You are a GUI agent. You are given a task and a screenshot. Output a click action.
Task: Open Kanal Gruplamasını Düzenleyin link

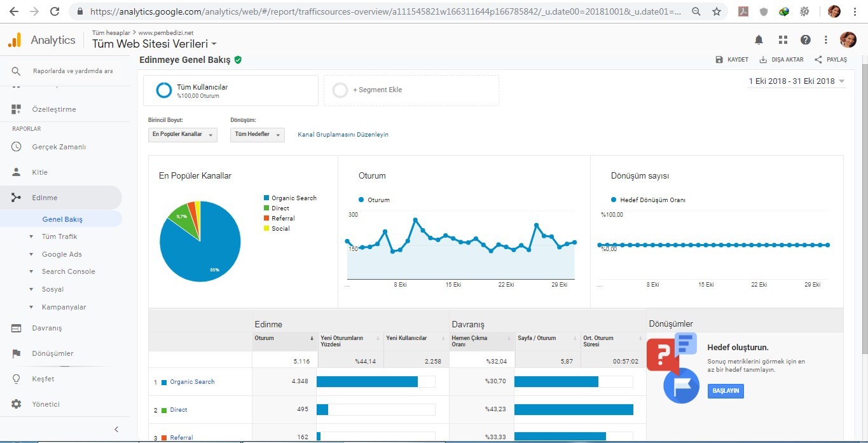[343, 135]
